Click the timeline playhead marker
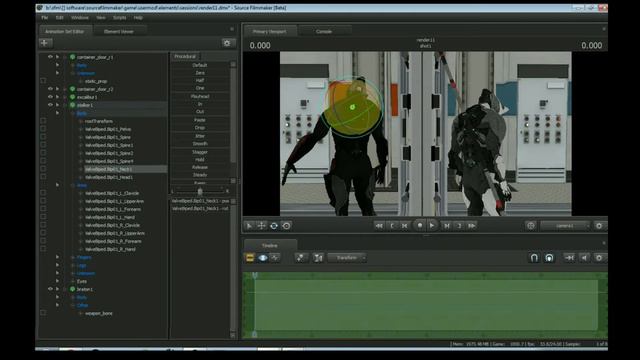The height and width of the screenshot is (360, 640). (255, 276)
